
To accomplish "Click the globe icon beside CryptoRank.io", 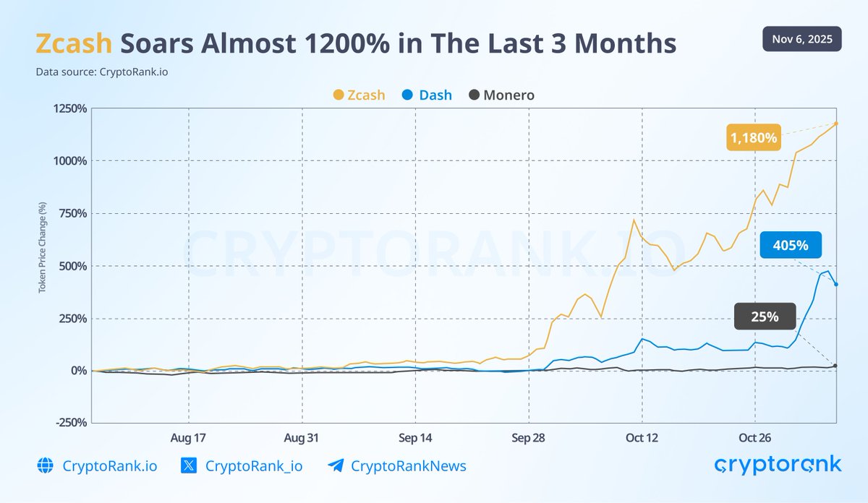I will (x=45, y=466).
